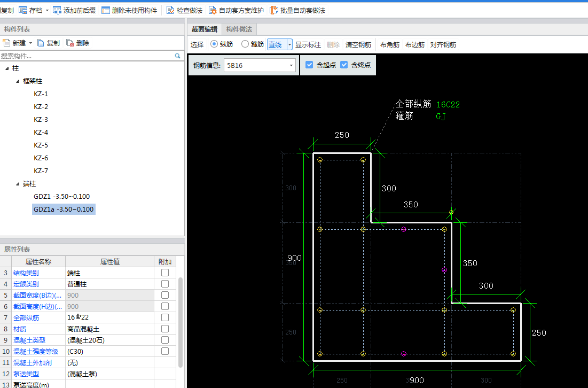Select KZ-1 in component tree
The height and width of the screenshot is (388, 588).
tap(41, 94)
